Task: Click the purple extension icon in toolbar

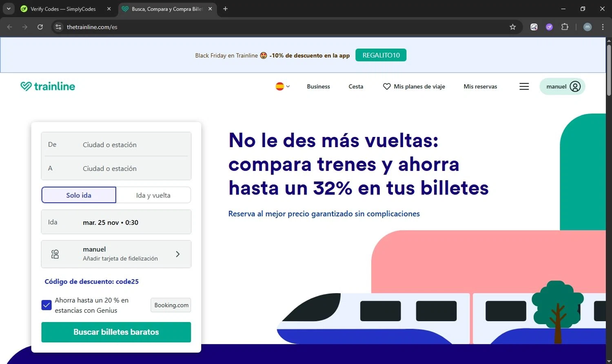Action: point(549,27)
